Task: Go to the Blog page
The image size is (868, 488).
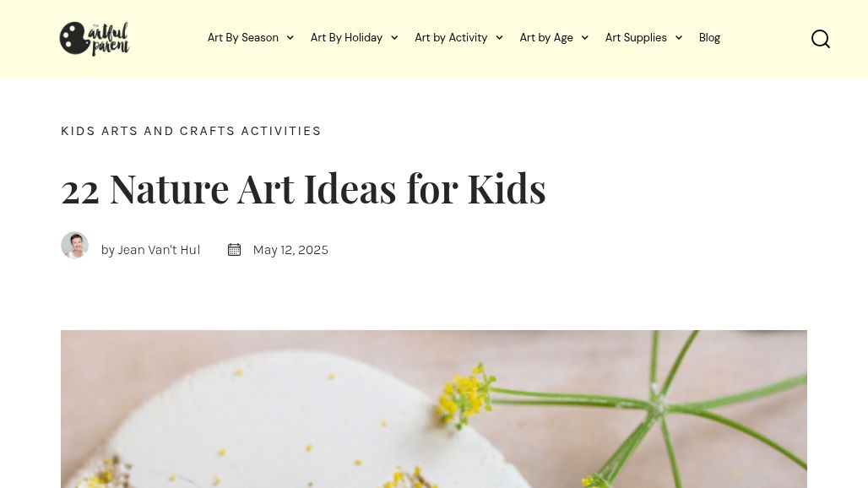Action: tap(709, 37)
